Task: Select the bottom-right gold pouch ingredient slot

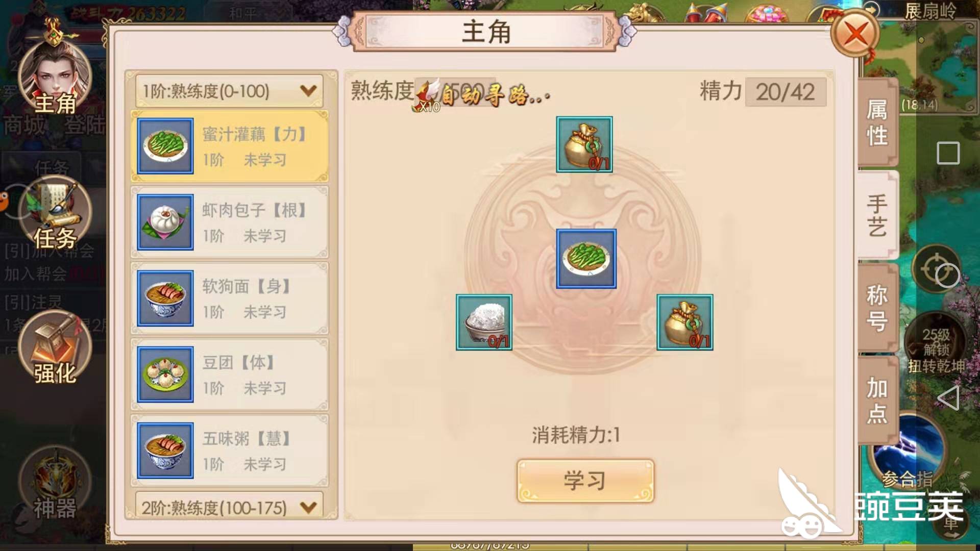Action: point(685,322)
